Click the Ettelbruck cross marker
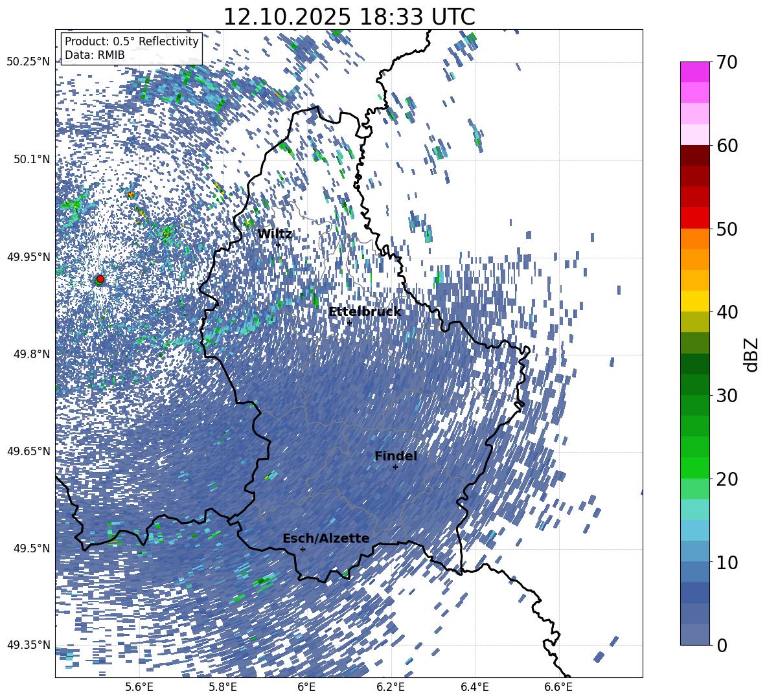This screenshot has width=767, height=700. (x=349, y=322)
